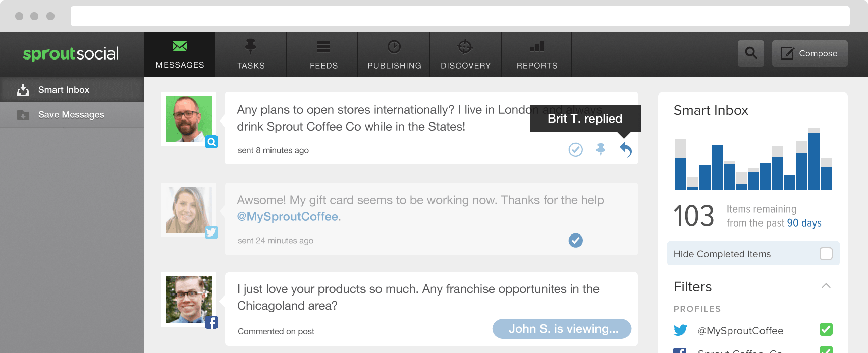Switch to the Tasks tab

tap(251, 54)
